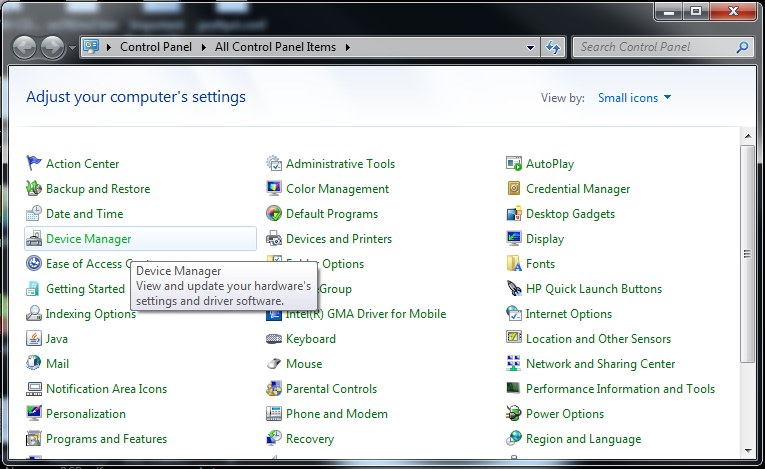
Task: Click the Desktop Gadgets icon
Action: pos(514,213)
